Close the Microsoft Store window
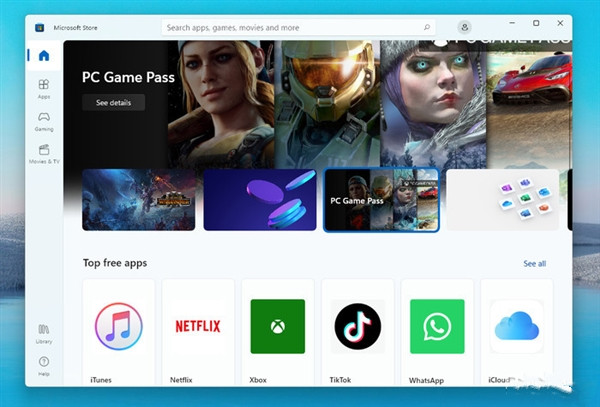Image resolution: width=600 pixels, height=407 pixels. 560,23
